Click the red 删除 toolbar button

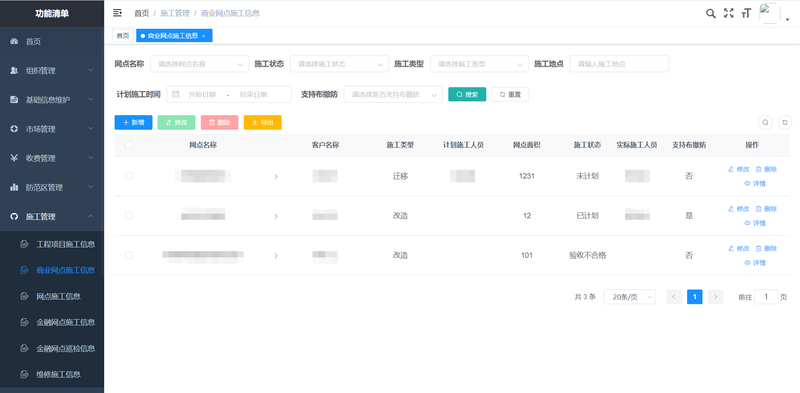[219, 122]
